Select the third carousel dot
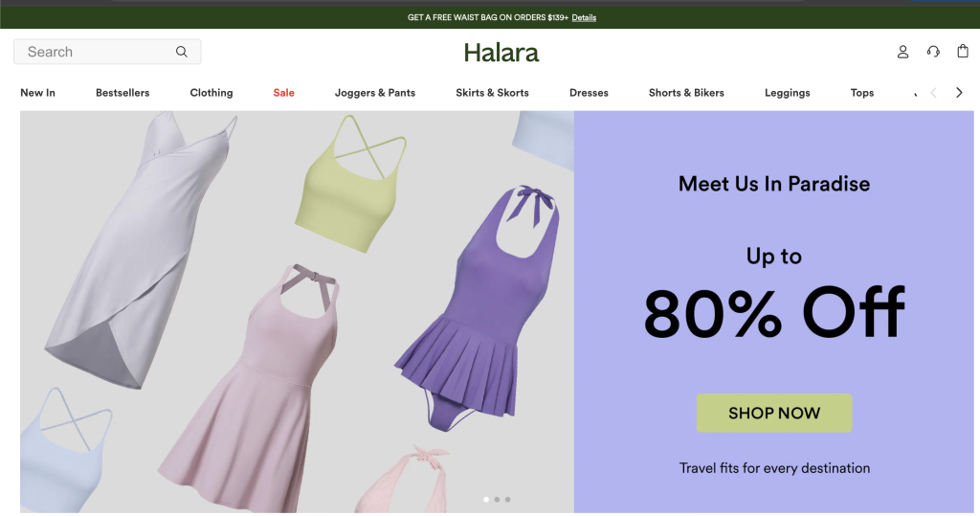The width and height of the screenshot is (980, 516). point(507,499)
